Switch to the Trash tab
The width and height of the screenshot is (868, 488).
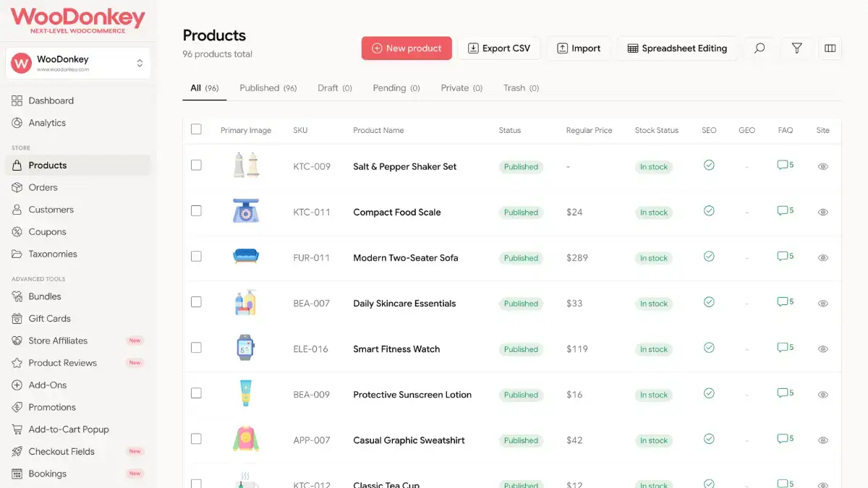pyautogui.click(x=521, y=88)
